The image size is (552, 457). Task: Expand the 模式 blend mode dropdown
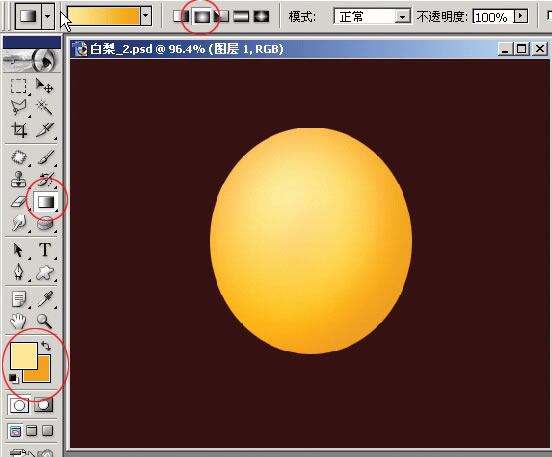point(402,17)
